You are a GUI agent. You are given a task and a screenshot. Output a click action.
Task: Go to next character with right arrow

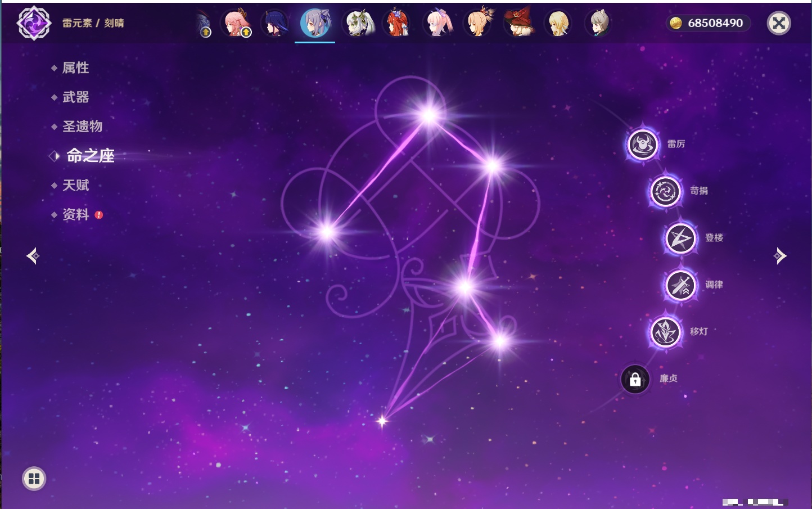pos(780,256)
